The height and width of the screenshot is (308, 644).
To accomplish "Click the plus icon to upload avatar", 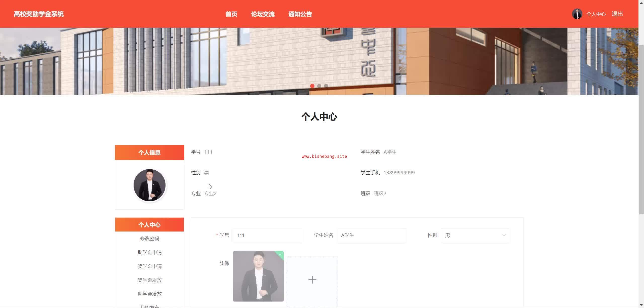I will (x=312, y=280).
